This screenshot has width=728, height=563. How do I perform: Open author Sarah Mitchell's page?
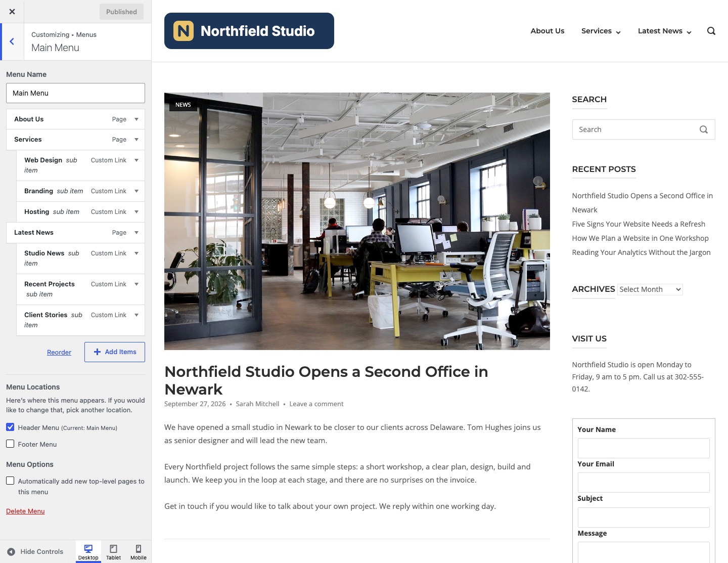tap(257, 404)
